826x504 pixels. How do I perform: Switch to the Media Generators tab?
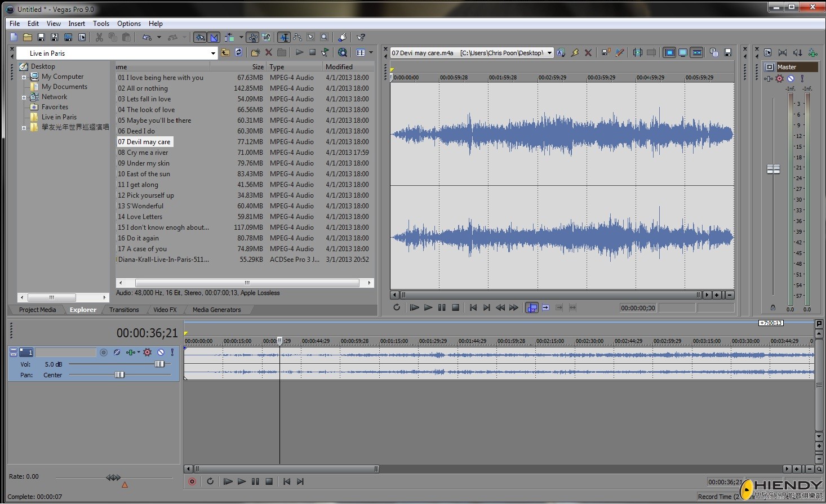(216, 310)
